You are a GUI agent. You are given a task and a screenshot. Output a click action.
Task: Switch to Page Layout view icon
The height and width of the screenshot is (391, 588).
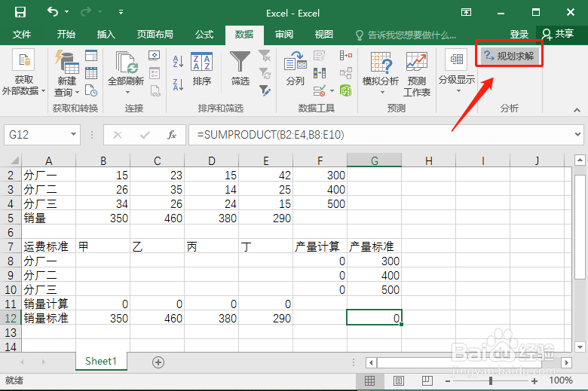point(398,381)
